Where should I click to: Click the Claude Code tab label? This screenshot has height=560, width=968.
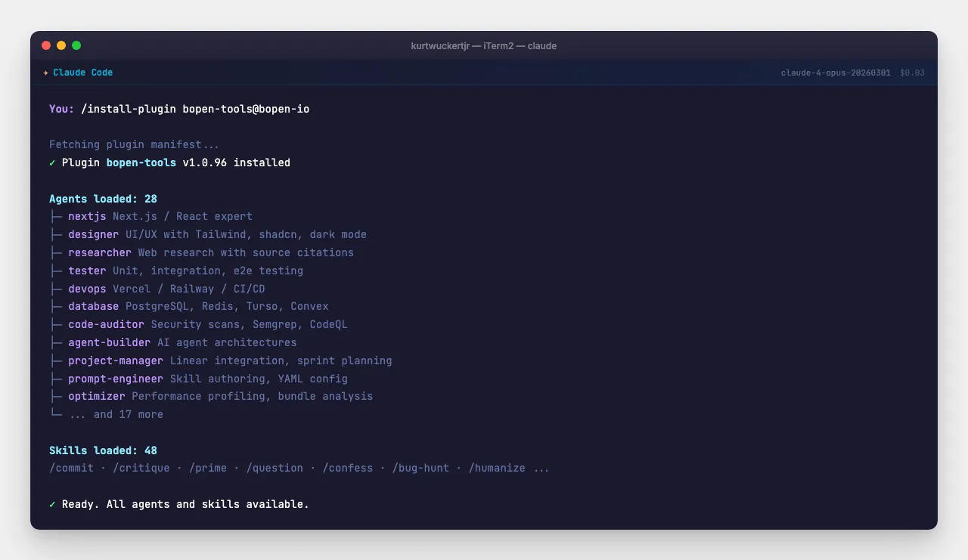[82, 73]
